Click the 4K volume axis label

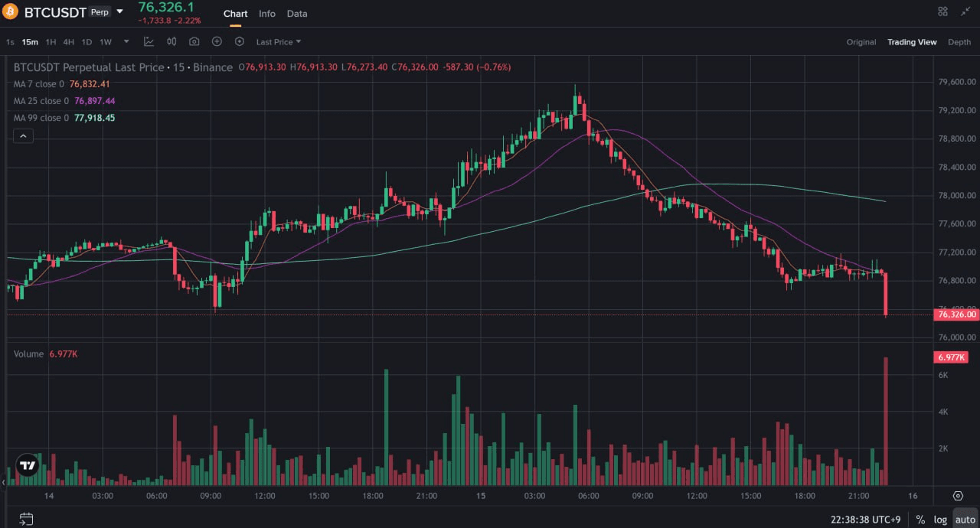tap(943, 412)
